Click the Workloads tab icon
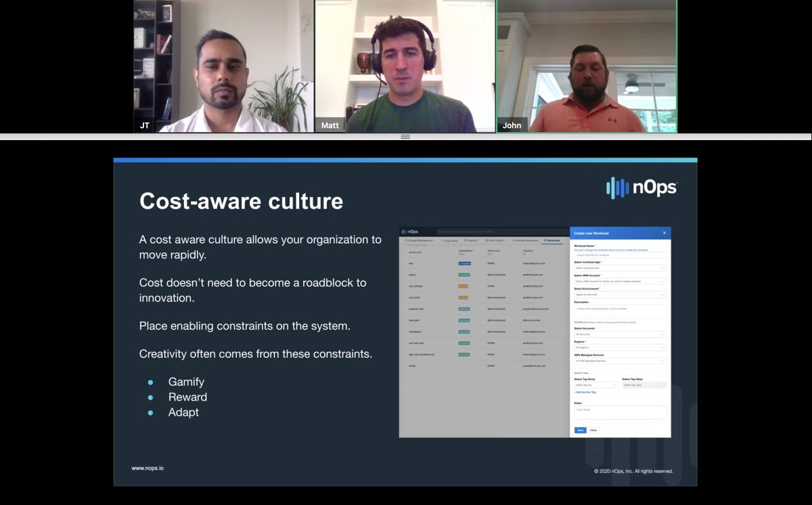The height and width of the screenshot is (505, 812). point(545,240)
